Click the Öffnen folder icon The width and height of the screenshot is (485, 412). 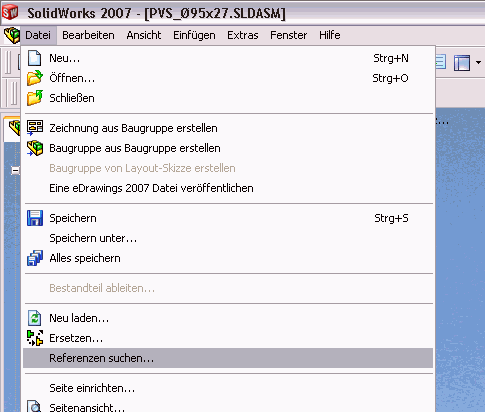[35, 78]
